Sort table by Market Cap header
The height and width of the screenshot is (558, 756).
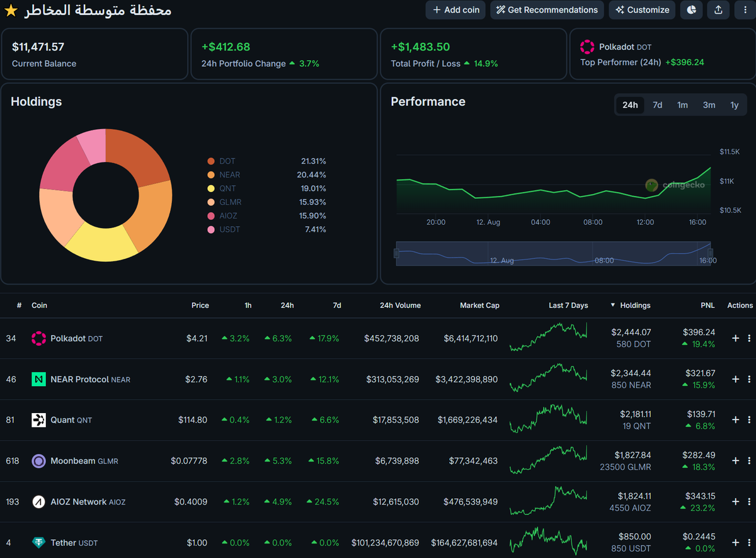coord(479,305)
